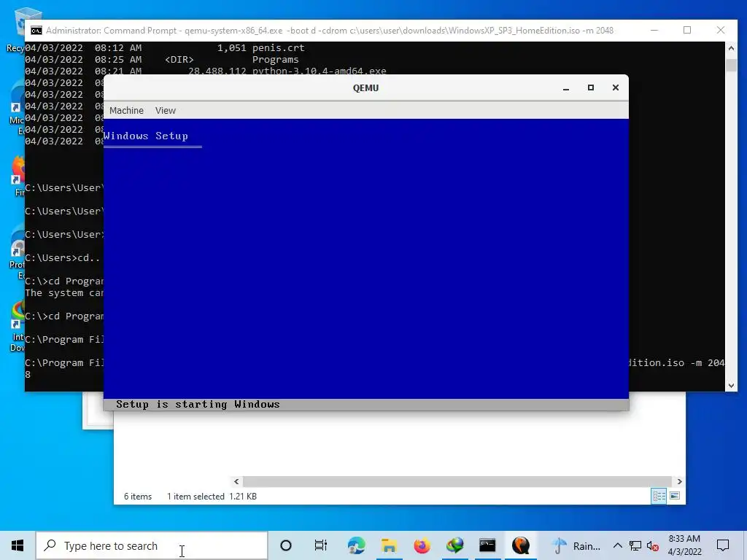The width and height of the screenshot is (747, 560).
Task: Open File Explorer from the taskbar
Action: [390, 545]
